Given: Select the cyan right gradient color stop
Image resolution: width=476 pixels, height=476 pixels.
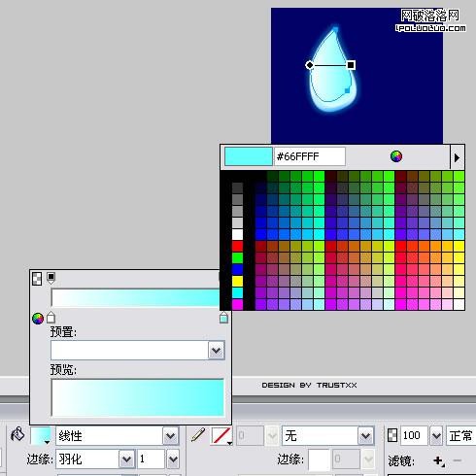Looking at the screenshot, I should pos(223,318).
